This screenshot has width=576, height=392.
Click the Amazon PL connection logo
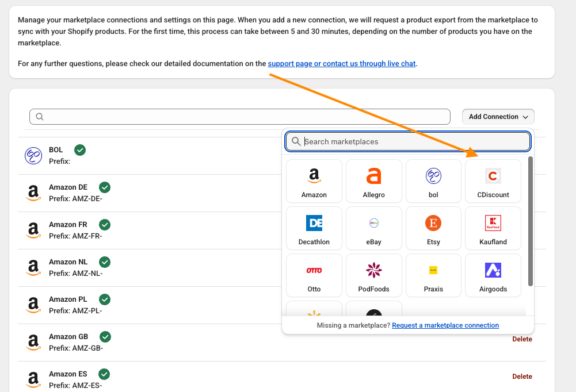point(33,305)
